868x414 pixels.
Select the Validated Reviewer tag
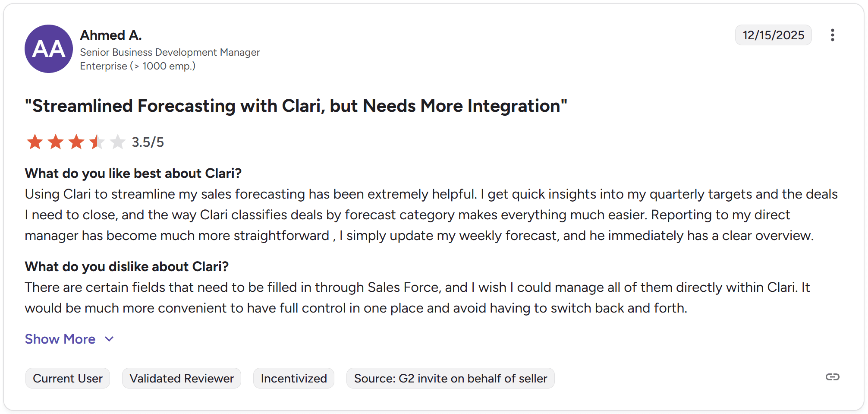[182, 378]
